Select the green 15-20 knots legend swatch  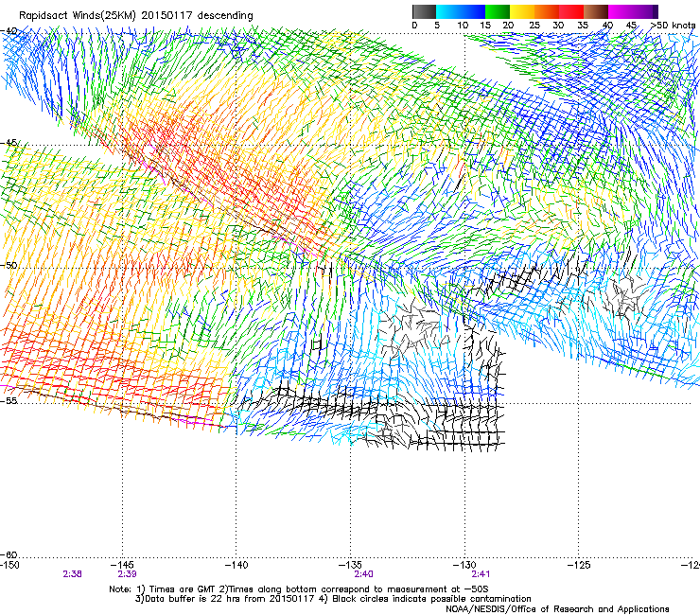pos(498,11)
